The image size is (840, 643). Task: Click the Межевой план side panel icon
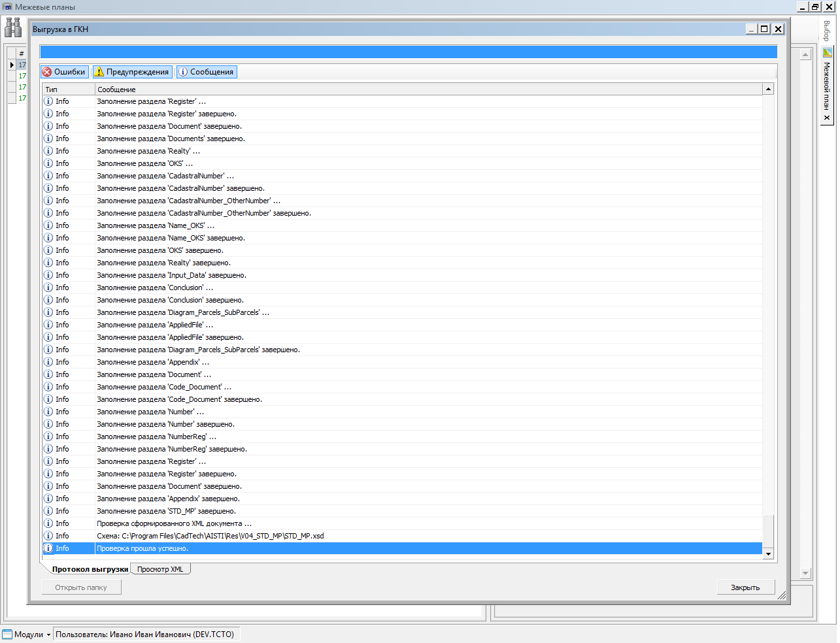pos(827,52)
